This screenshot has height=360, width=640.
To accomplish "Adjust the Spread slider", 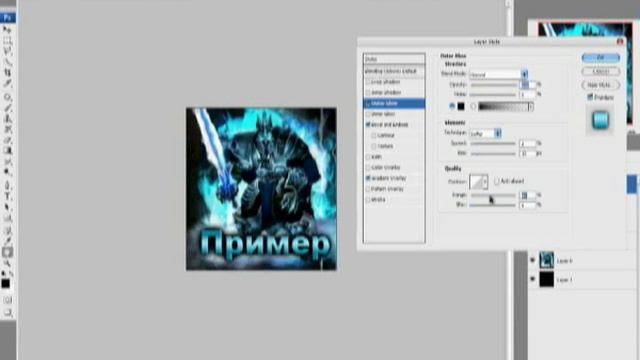I will pyautogui.click(x=493, y=144).
